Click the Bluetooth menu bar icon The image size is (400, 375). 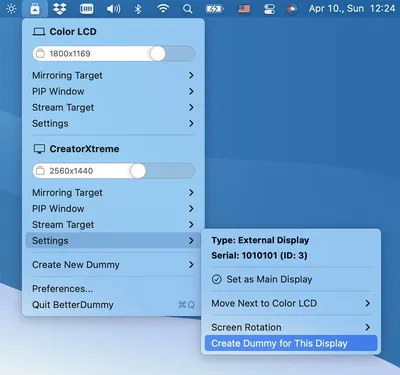[138, 9]
